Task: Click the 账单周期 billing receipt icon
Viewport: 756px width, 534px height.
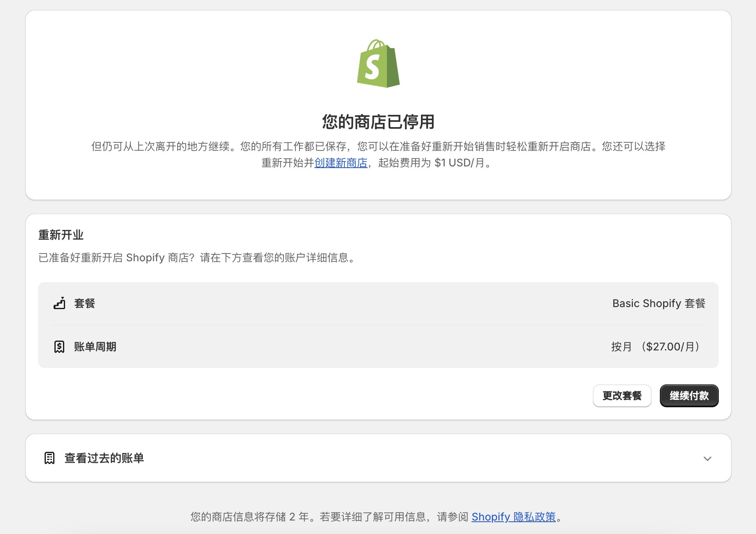Action: click(x=59, y=347)
